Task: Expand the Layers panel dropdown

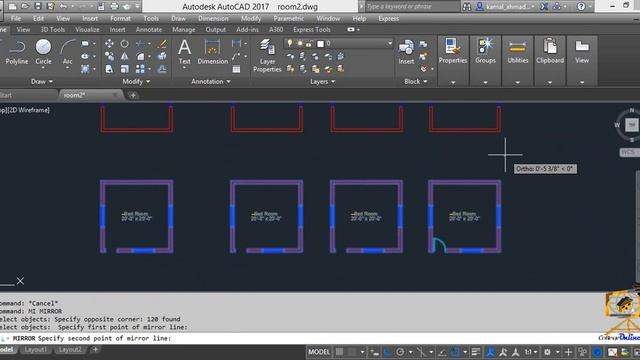Action: pos(322,82)
